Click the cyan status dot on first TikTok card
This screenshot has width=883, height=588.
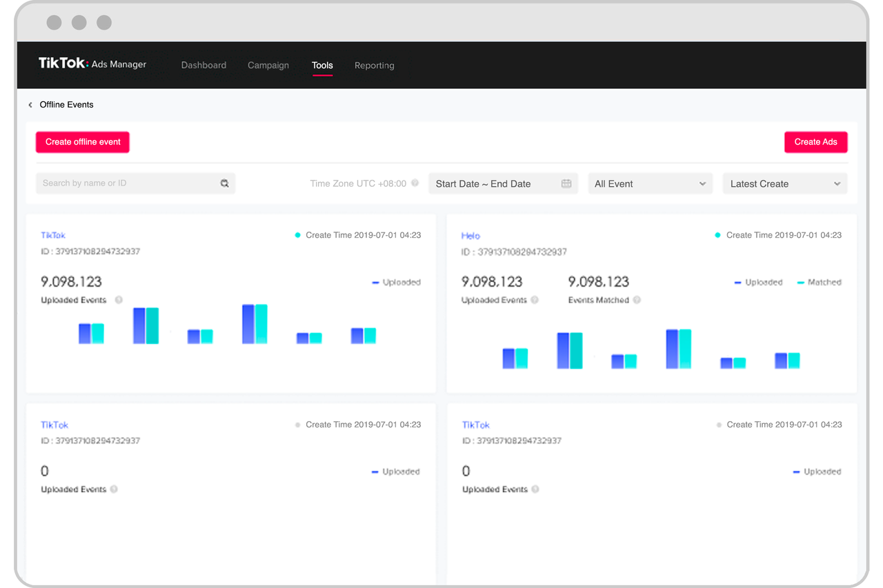click(297, 235)
